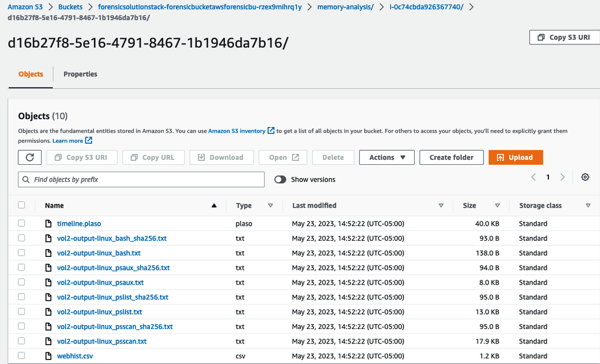Open the Learn more link
The image size is (600, 364).
68,141
